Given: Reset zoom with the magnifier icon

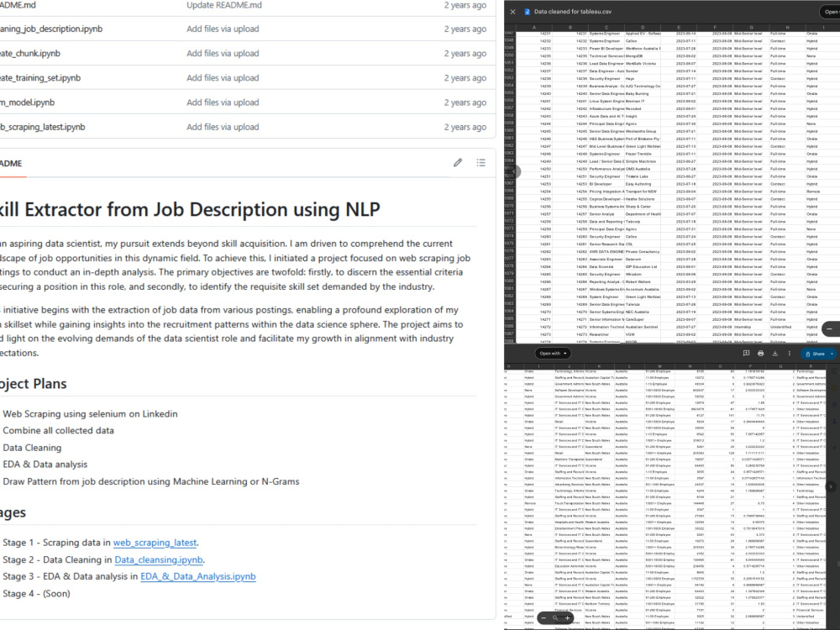Looking at the screenshot, I should point(555,617).
